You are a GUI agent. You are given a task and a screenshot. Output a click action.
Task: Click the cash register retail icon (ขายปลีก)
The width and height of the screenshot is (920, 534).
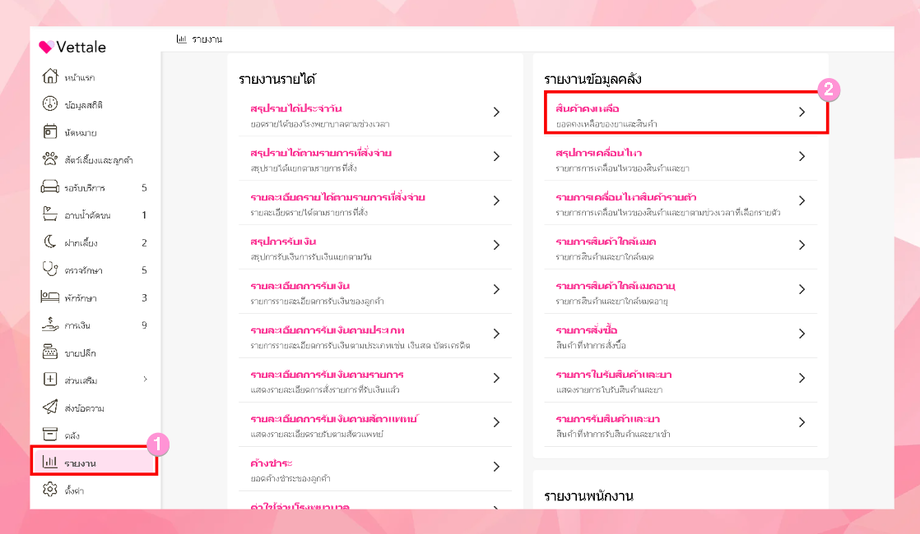[x=50, y=352]
